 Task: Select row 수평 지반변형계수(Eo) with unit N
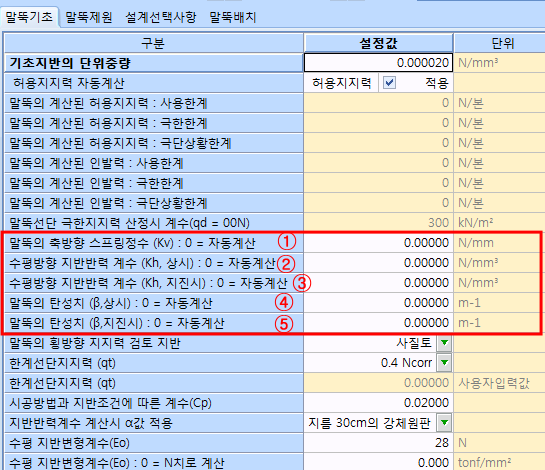(153, 443)
